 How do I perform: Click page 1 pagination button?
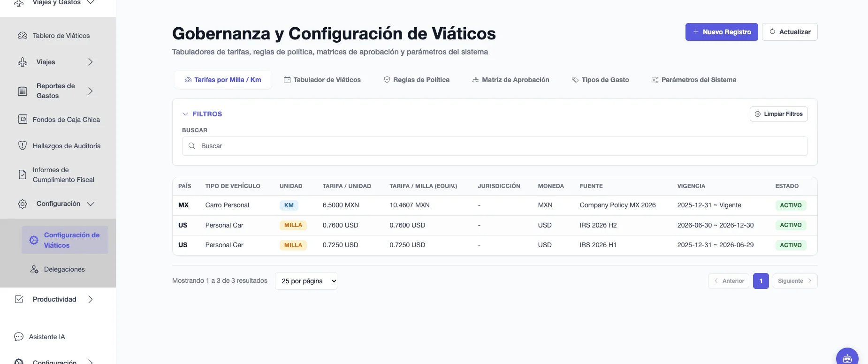761,281
